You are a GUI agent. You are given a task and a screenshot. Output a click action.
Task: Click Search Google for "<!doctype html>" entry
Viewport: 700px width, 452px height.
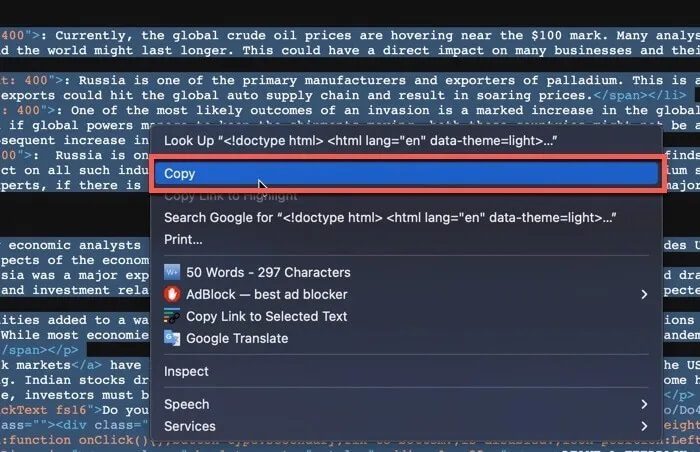pyautogui.click(x=390, y=218)
